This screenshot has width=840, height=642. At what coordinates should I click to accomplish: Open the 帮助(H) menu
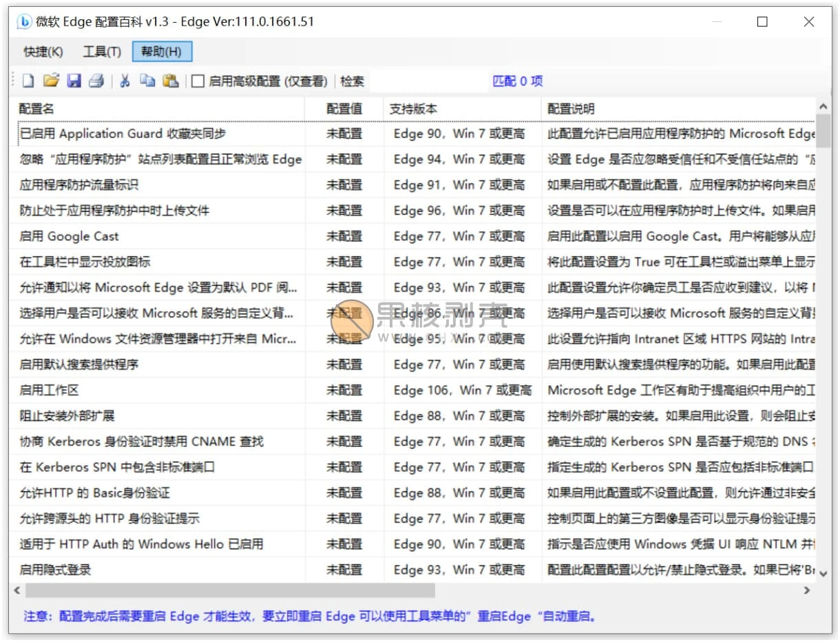[x=162, y=52]
